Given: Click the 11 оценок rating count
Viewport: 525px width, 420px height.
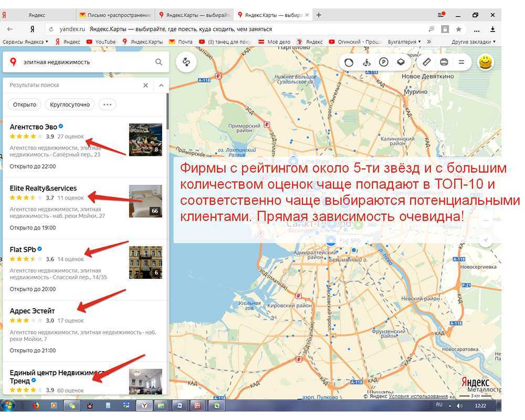Looking at the screenshot, I should pyautogui.click(x=70, y=197).
